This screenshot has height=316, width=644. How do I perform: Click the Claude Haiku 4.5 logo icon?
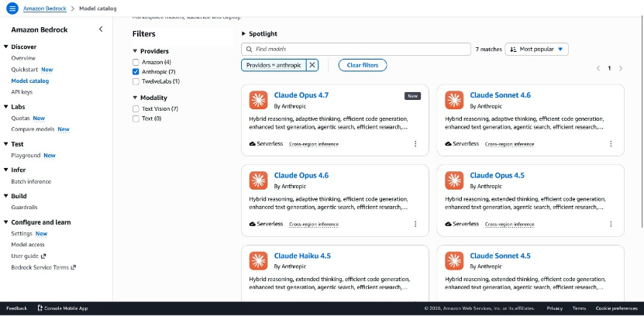pyautogui.click(x=258, y=261)
